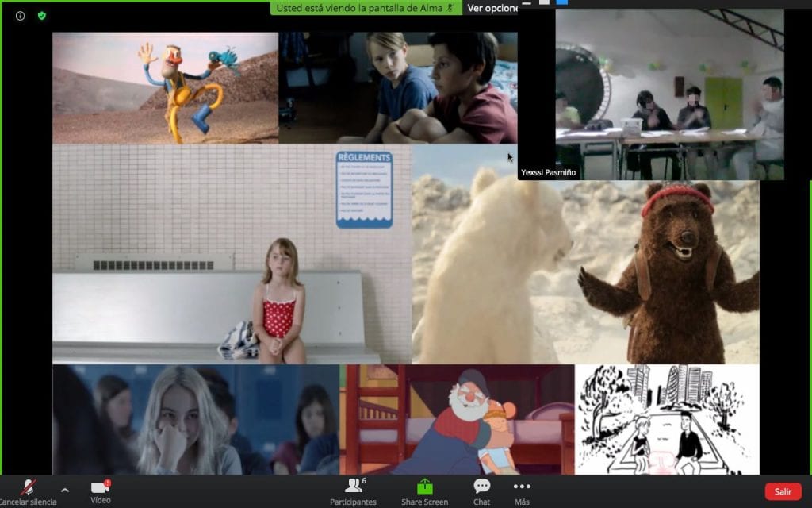Click the Yexssi Pasmiño name label

point(549,172)
